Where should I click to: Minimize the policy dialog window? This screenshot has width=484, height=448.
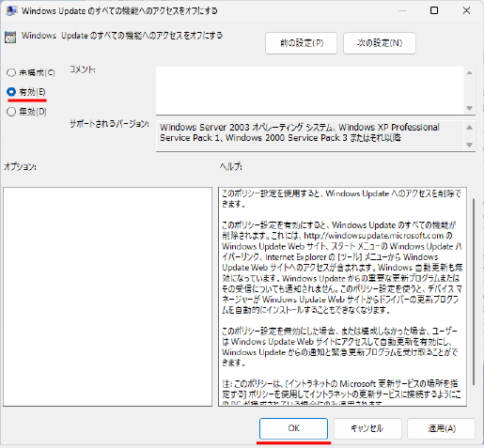[402, 10]
